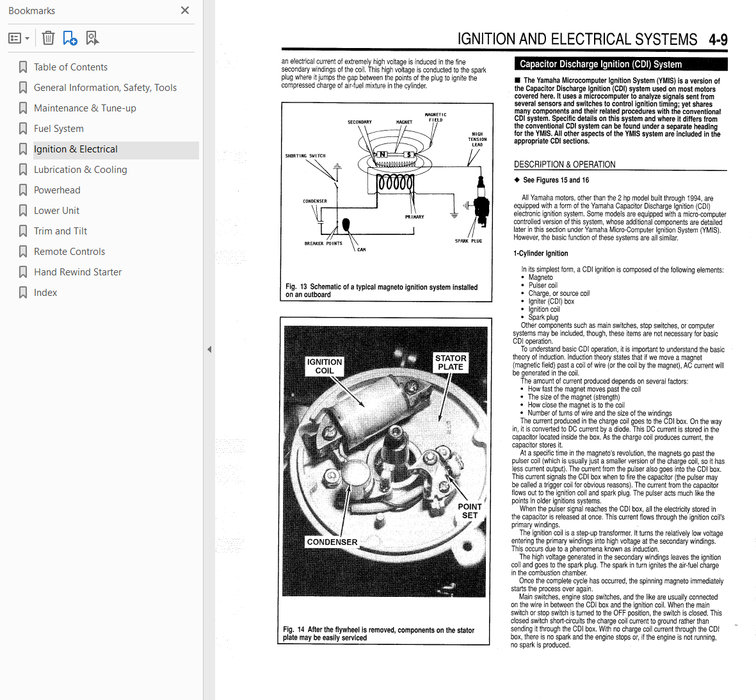Viewport: 756px width, 700px height.
Task: Click the IGNITION COIL label in photo
Action: click(325, 366)
